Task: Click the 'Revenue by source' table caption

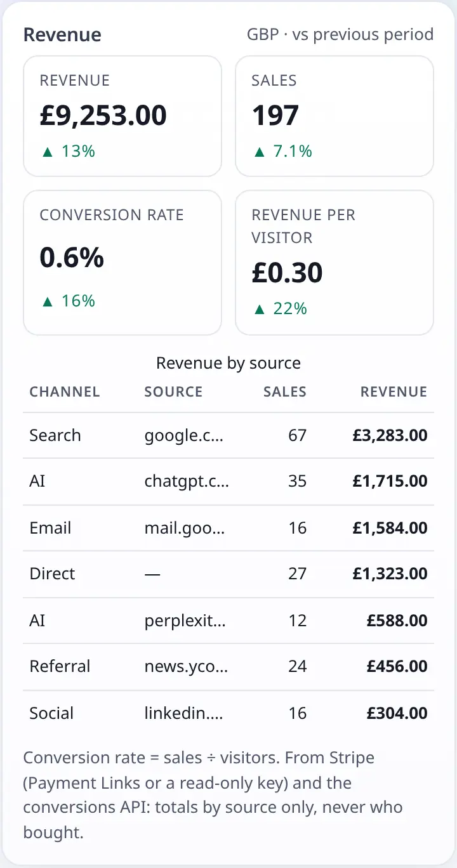Action: 228,363
